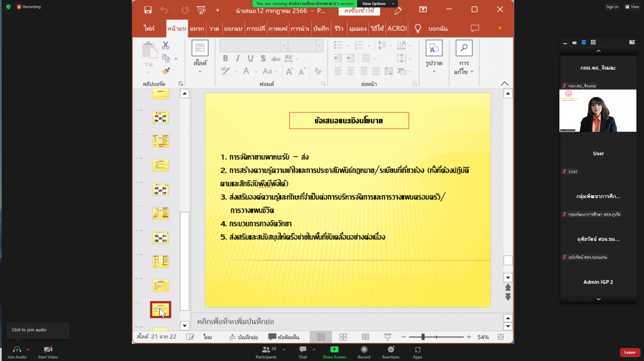Toggle Bold formatting
The width and height of the screenshot is (644, 361).
[x=225, y=58]
